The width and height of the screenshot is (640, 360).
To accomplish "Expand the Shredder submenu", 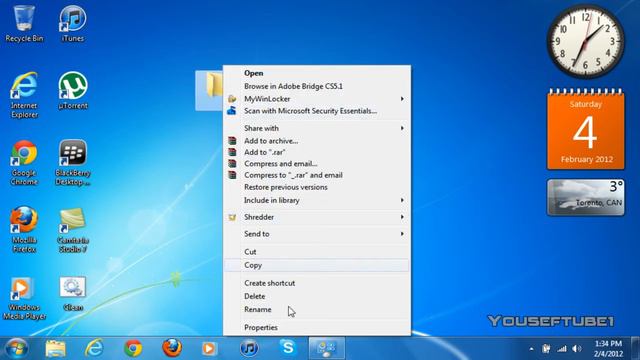I will [317, 217].
